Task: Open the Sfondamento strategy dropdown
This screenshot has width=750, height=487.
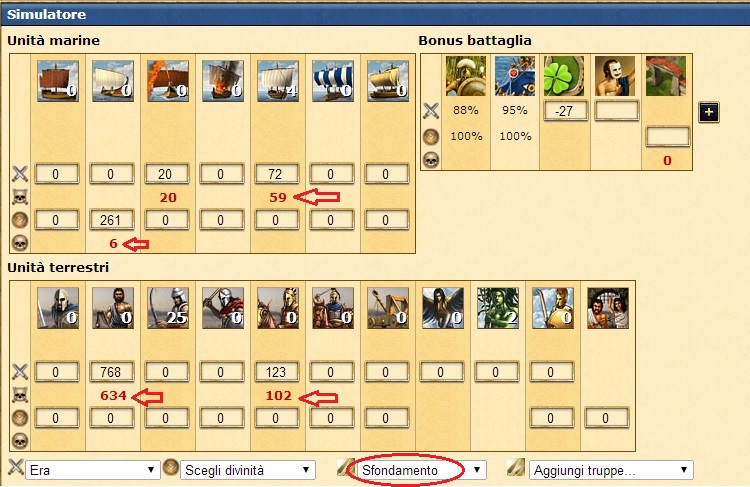Action: click(421, 470)
